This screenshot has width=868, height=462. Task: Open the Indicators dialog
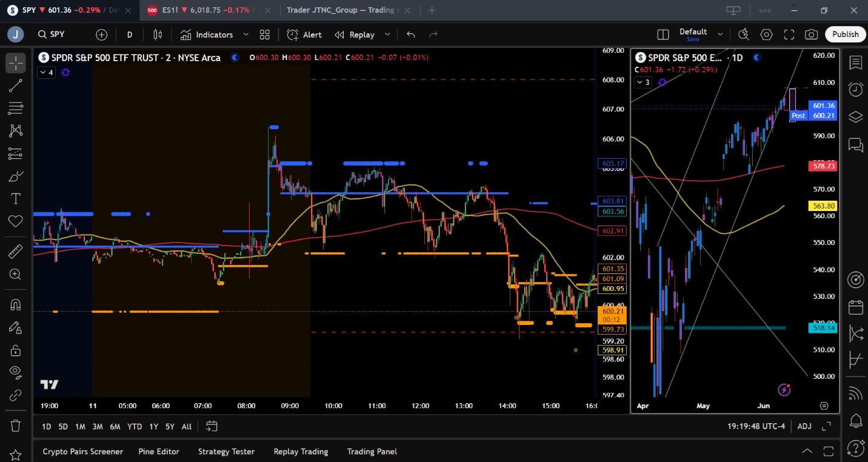207,35
